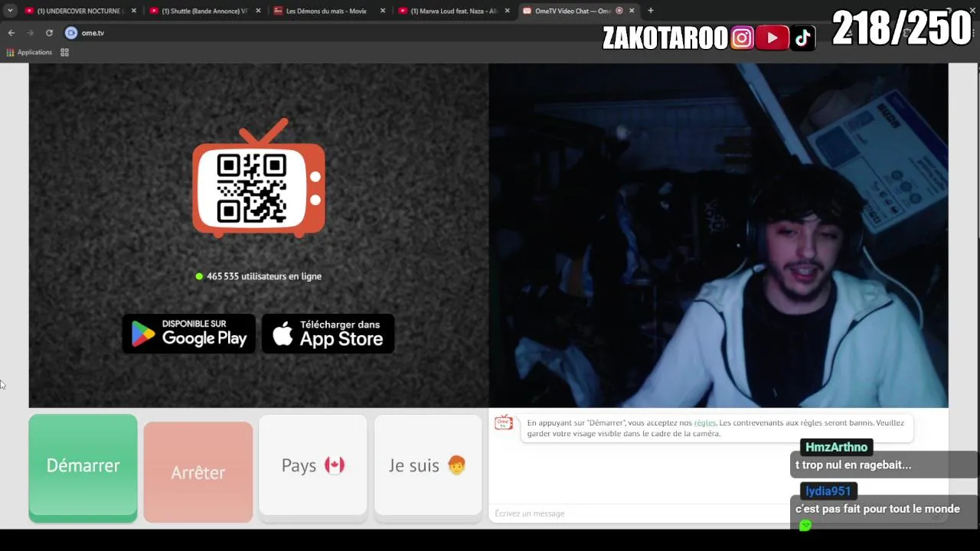
Task: Open the tab search dropdown arrow
Action: coord(10,11)
